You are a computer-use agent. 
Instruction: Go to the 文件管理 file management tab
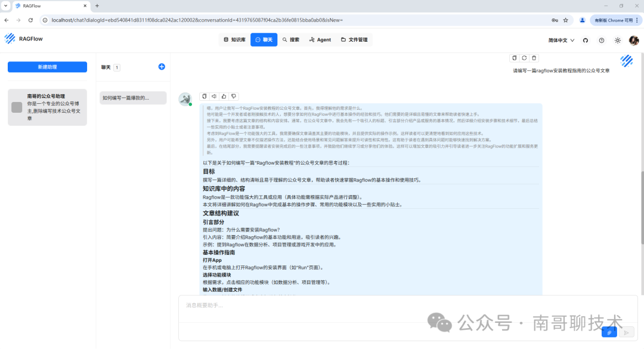[x=354, y=40]
